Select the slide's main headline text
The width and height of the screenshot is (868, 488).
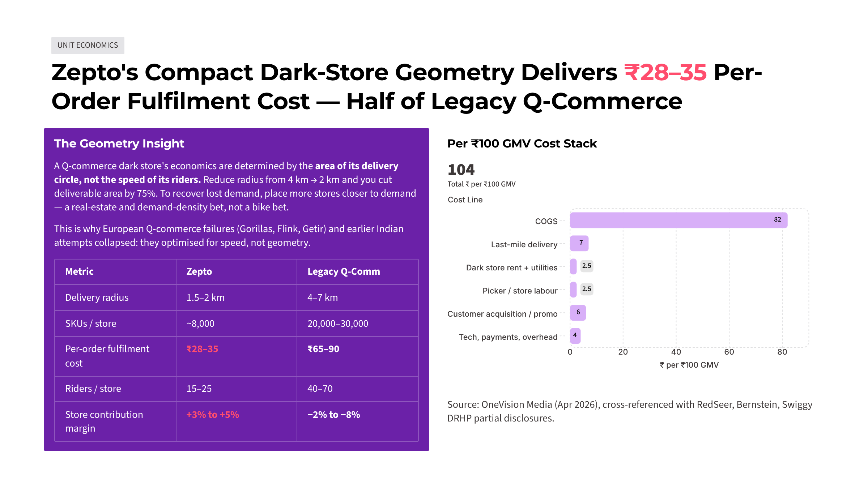coord(407,87)
